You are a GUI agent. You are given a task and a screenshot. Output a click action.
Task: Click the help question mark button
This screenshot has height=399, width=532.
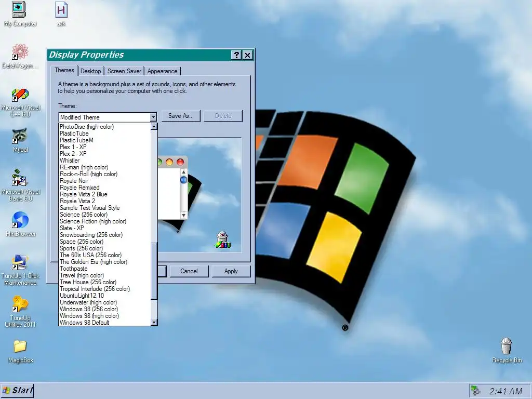[236, 55]
